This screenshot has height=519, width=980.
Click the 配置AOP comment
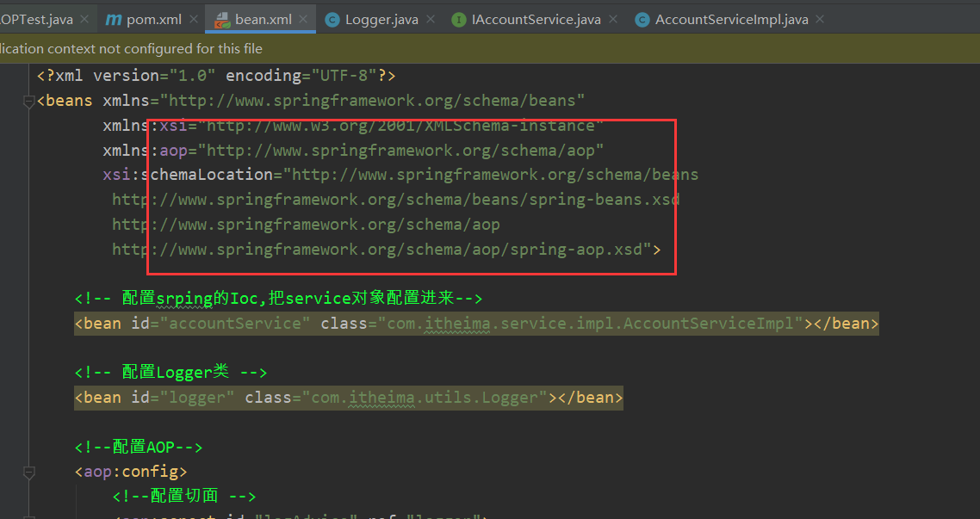point(138,448)
